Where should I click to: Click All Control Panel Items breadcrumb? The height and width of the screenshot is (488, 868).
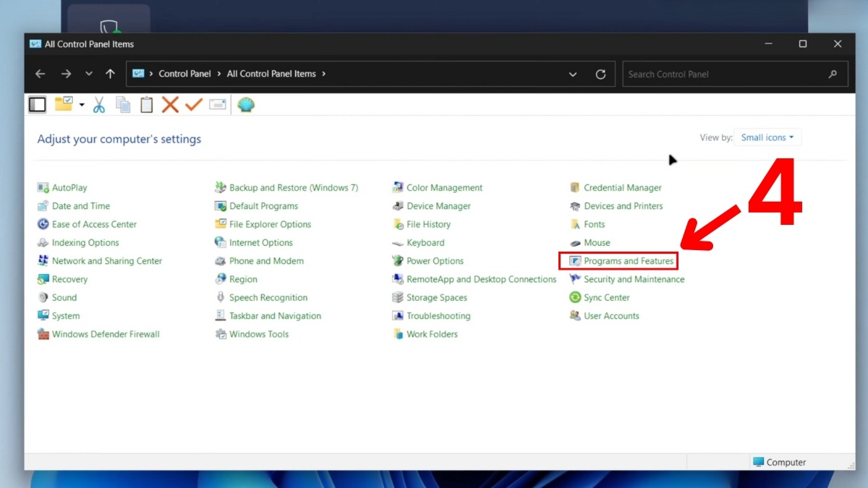[271, 74]
